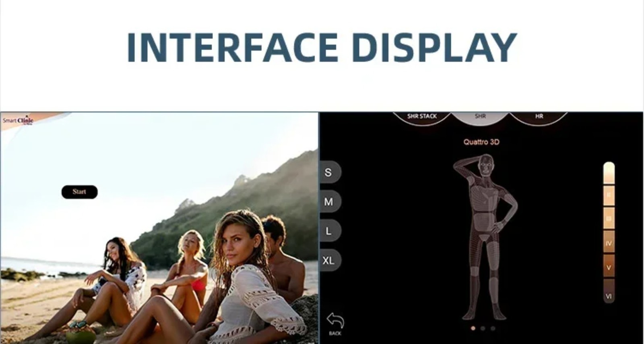The height and width of the screenshot is (344, 644).
Task: Choose the M spot size button
Action: tap(329, 201)
